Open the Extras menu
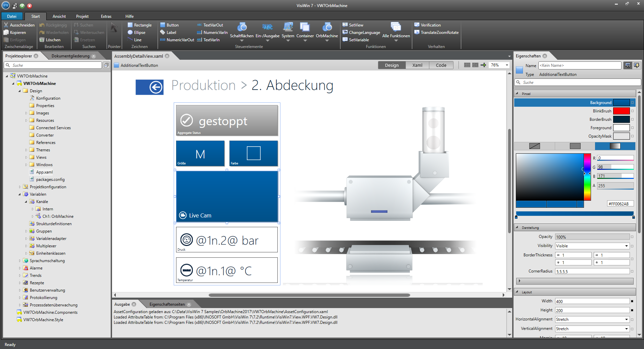Viewport: 644px width, 349px height. pyautogui.click(x=106, y=16)
